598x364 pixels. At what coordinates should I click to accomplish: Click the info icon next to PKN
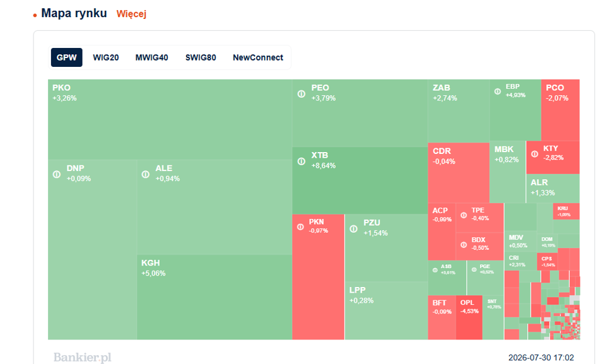(300, 227)
